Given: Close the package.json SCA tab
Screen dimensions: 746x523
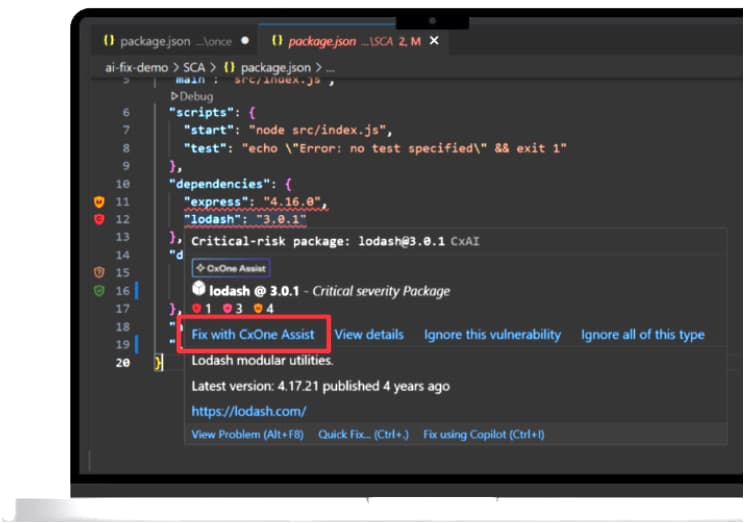Looking at the screenshot, I should pos(434,41).
